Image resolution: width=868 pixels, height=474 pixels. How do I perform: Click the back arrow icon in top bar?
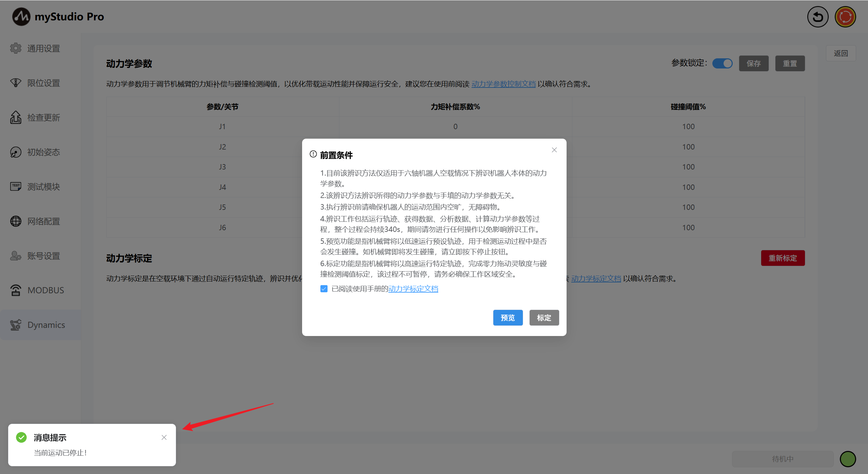(x=817, y=17)
